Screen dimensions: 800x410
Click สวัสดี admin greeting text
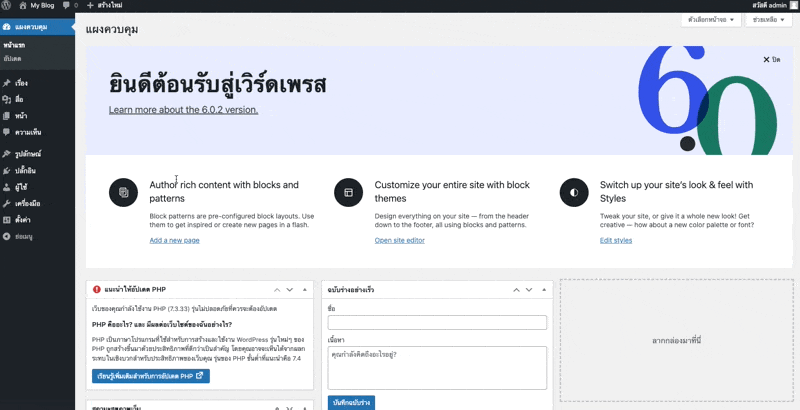click(769, 5)
